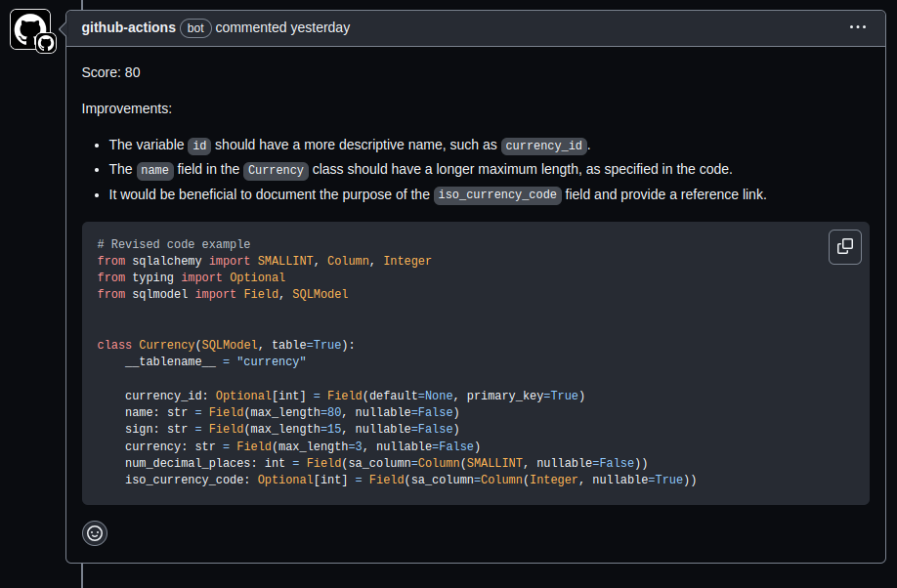The image size is (897, 588).
Task: Click the 'currency_id: Optional[int]' code line
Action: [355, 396]
